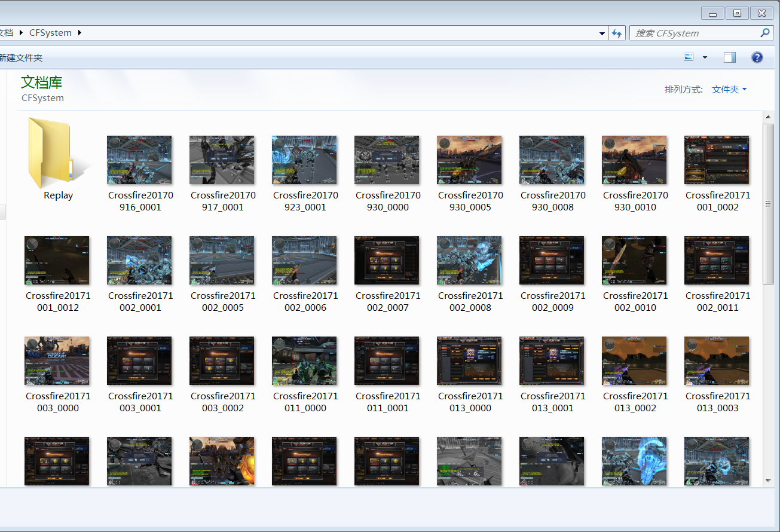Select thumbnail Crossfire20171001_0002

pyautogui.click(x=717, y=160)
